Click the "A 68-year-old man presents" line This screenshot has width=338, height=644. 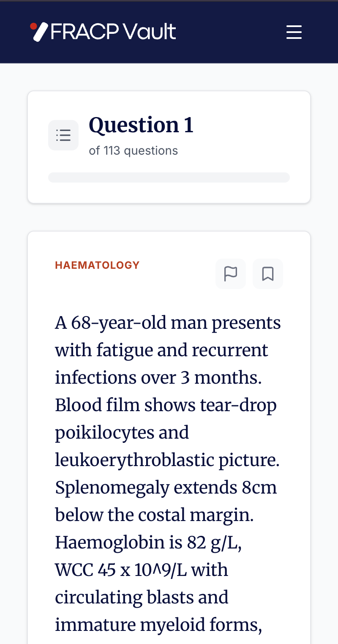point(168,323)
